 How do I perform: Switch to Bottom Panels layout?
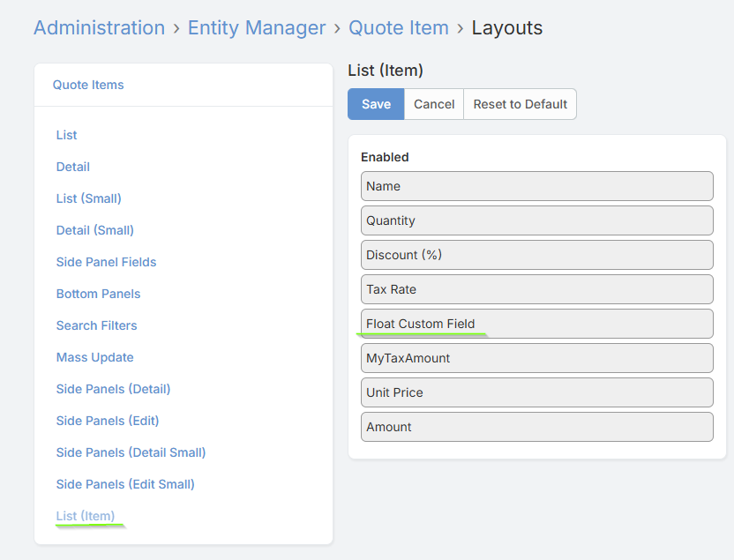[98, 294]
